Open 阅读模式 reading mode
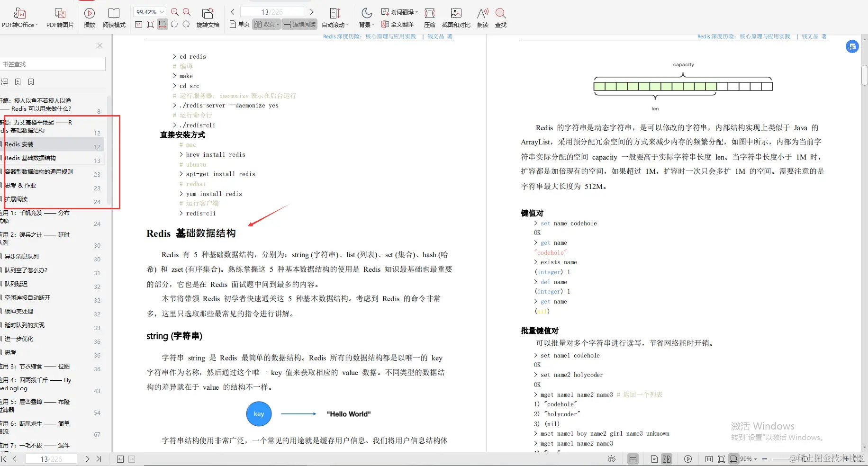The image size is (868, 466). [114, 18]
